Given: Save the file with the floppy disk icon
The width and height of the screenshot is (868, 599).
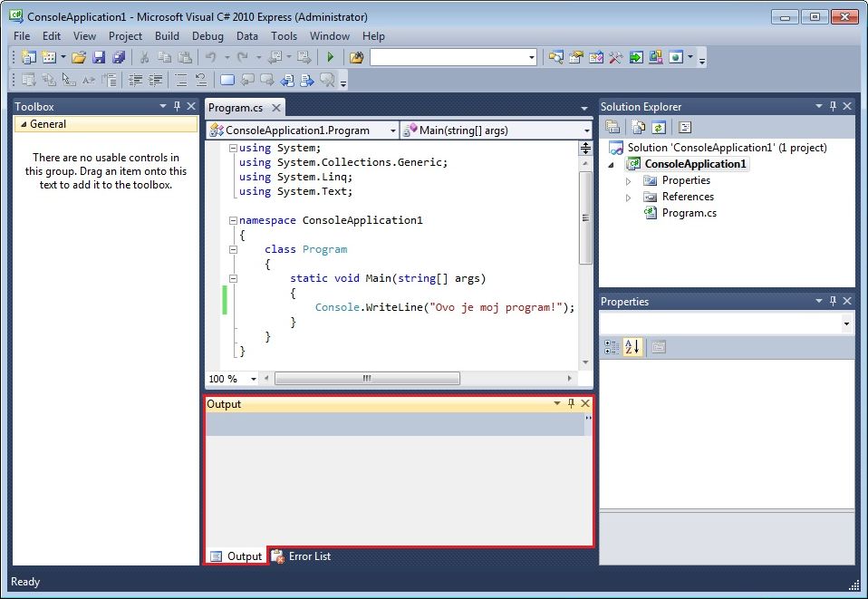Looking at the screenshot, I should [99, 57].
